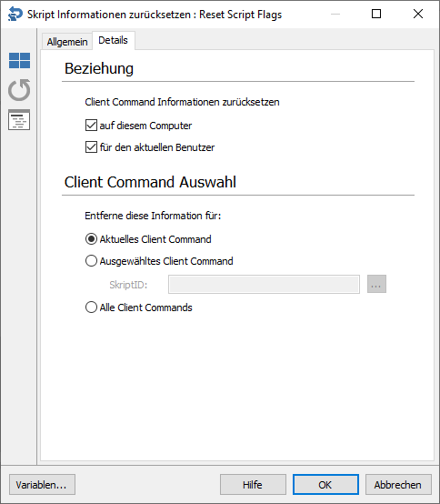The height and width of the screenshot is (504, 440).
Task: Click the four-tile windows icon in sidebar
Action: (x=20, y=60)
